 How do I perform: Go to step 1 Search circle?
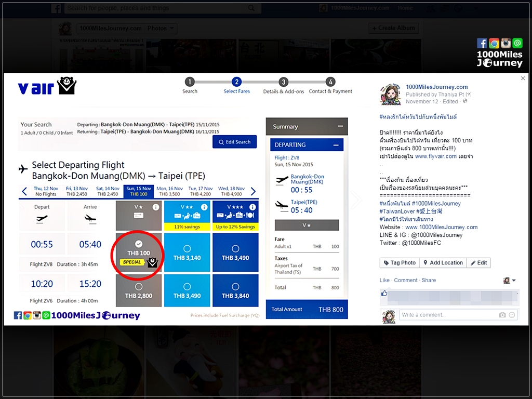point(190,82)
